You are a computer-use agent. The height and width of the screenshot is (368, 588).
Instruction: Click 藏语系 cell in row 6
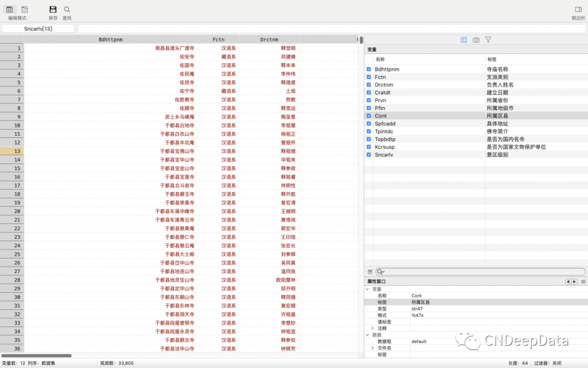pyautogui.click(x=228, y=91)
